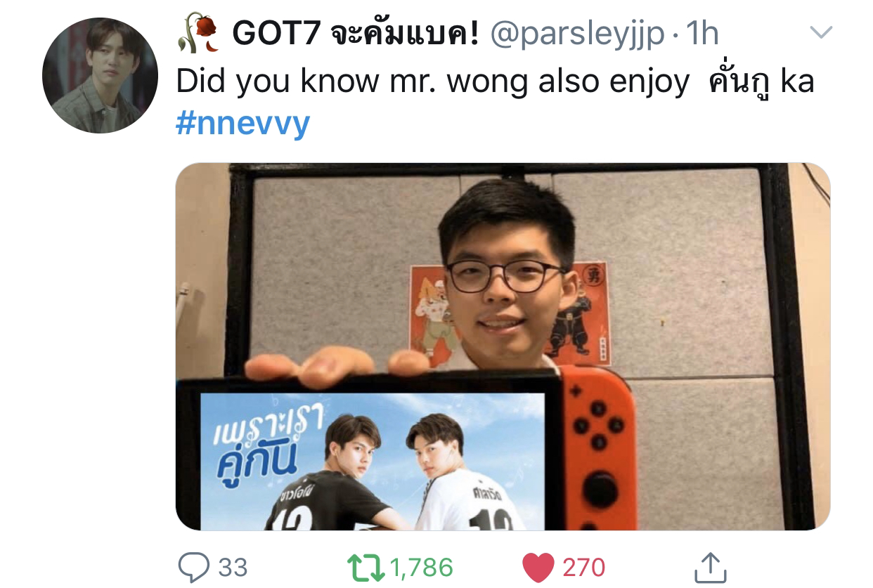Image resolution: width=873 pixels, height=588 pixels.
Task: Open the round profile avatar of the poster
Action: (x=100, y=76)
